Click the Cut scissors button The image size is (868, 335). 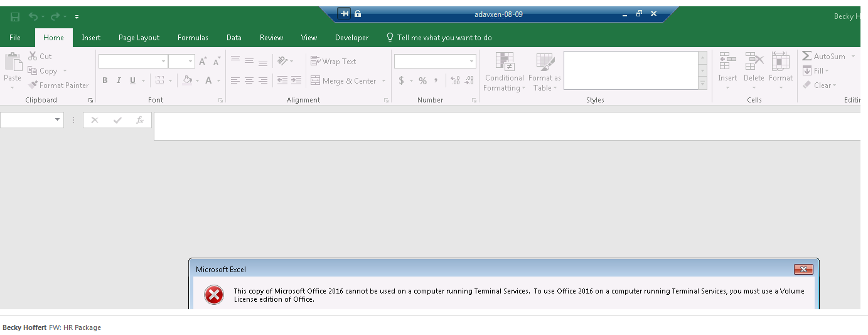40,56
